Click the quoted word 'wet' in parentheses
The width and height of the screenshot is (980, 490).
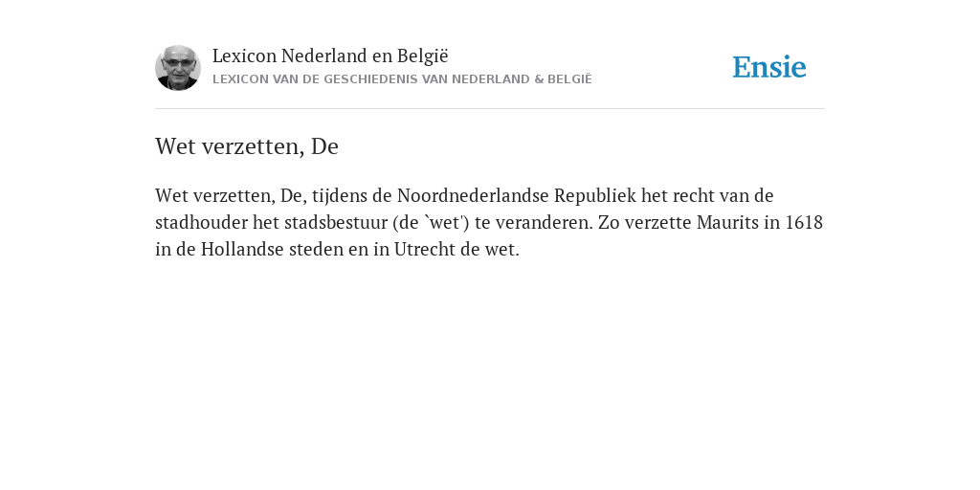[x=444, y=222]
